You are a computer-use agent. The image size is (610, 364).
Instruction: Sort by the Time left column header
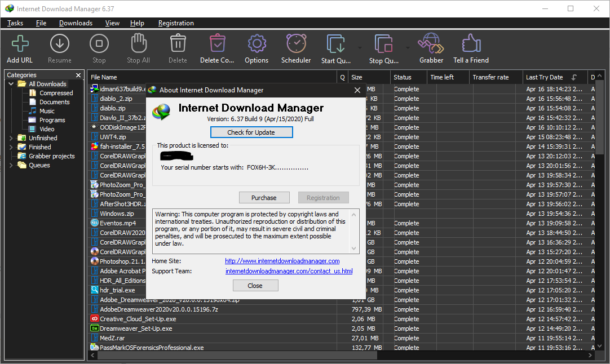pyautogui.click(x=448, y=77)
